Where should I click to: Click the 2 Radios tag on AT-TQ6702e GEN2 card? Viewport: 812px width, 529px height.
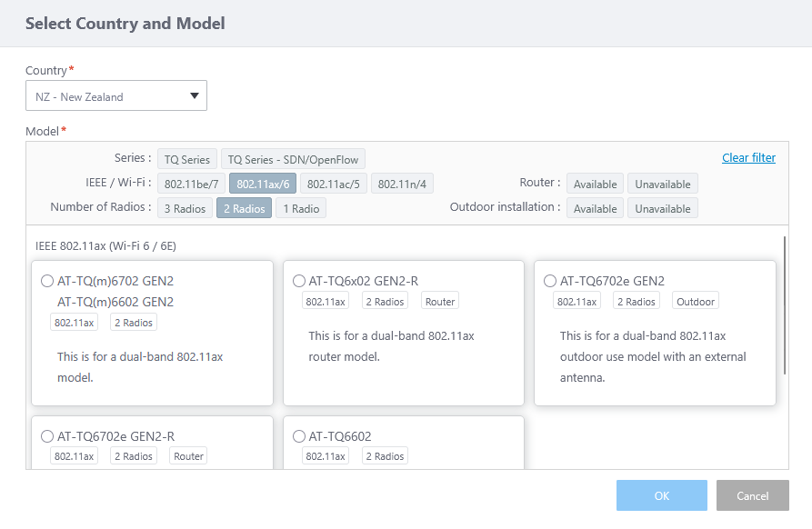point(637,301)
